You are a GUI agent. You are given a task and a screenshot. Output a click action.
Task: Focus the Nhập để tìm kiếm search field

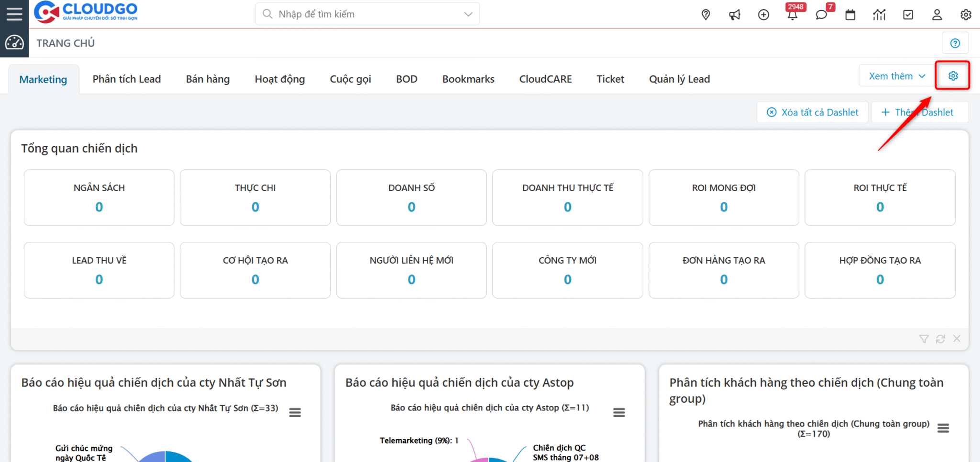click(x=367, y=14)
